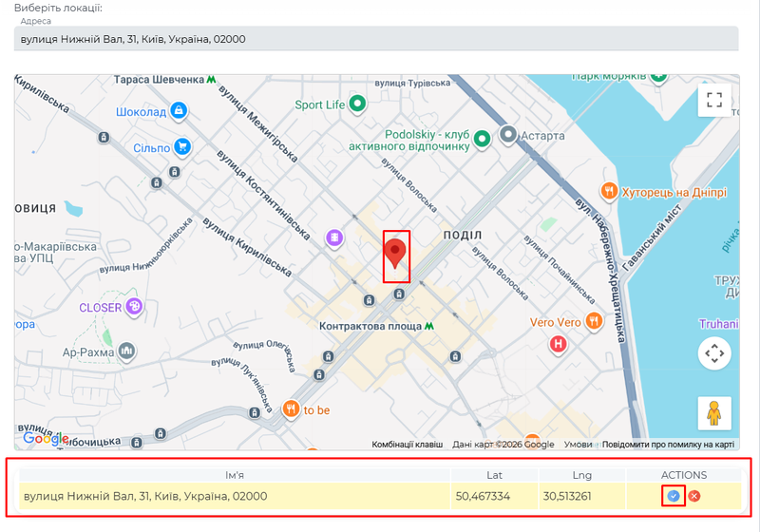Open Комбінації клавіш keyboard shortcuts

407,444
